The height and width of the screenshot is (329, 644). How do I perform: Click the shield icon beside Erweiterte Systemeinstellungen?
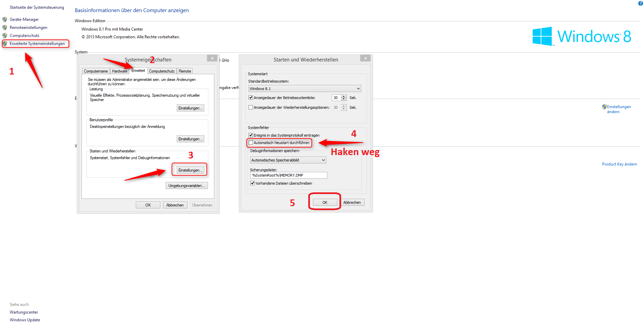pos(5,44)
